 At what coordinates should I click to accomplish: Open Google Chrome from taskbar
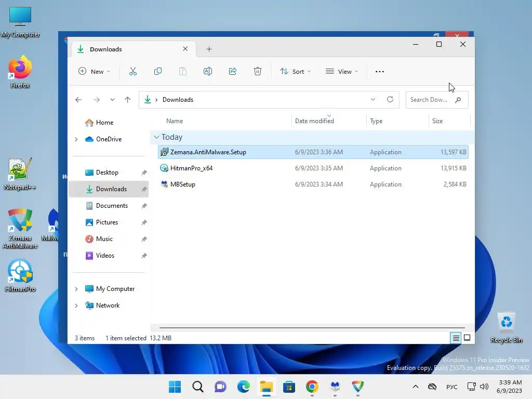point(312,387)
